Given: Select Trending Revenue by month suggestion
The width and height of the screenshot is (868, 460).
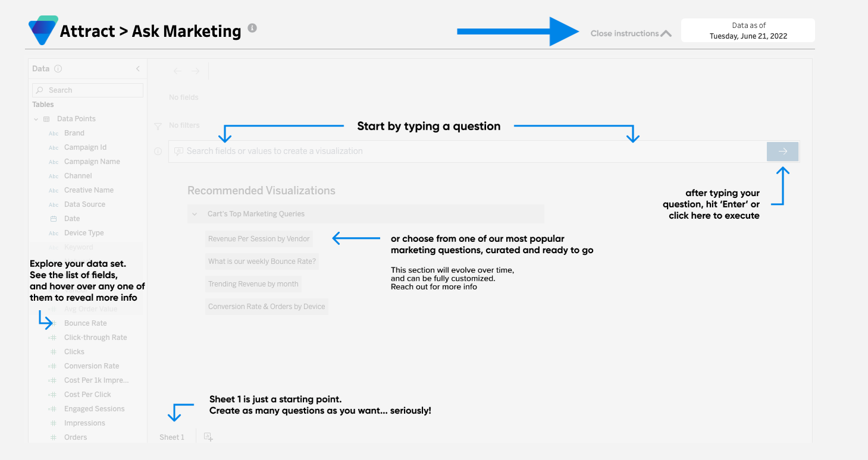Looking at the screenshot, I should (x=253, y=284).
